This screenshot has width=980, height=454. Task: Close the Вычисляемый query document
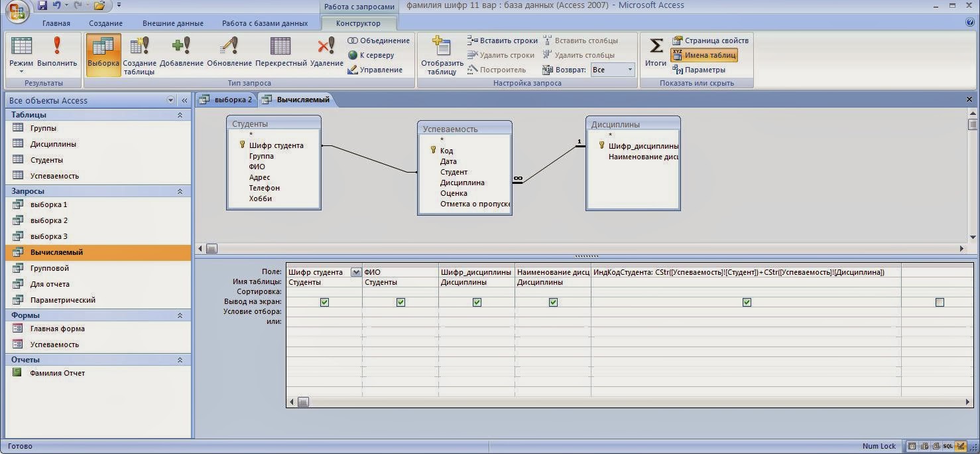point(969,100)
